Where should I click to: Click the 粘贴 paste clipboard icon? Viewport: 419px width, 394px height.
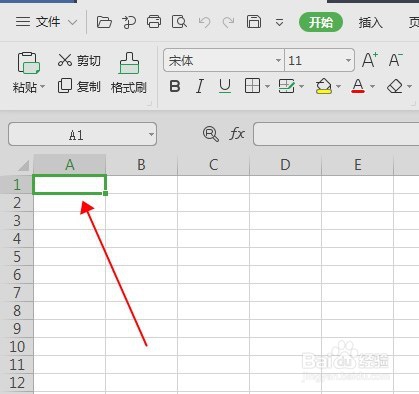[29, 63]
